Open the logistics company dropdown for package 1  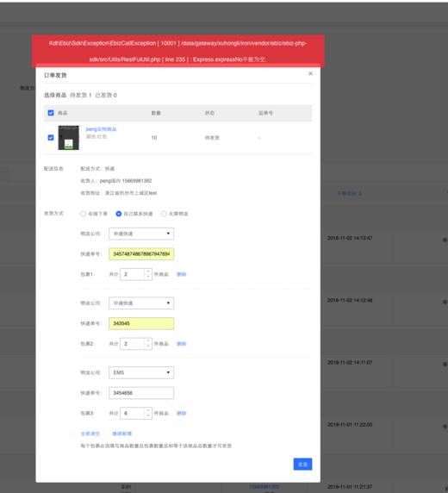point(141,234)
